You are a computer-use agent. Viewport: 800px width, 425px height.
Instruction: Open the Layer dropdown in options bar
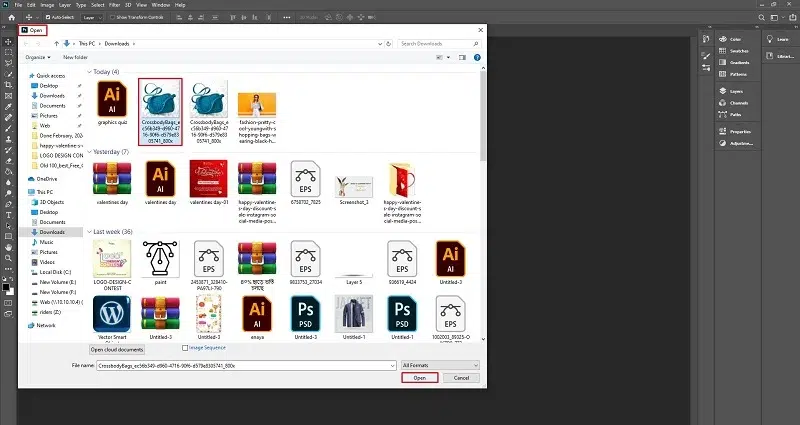tap(92, 17)
